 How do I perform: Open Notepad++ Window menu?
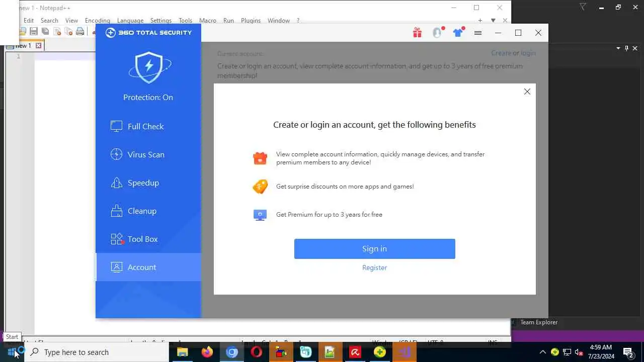(x=279, y=21)
